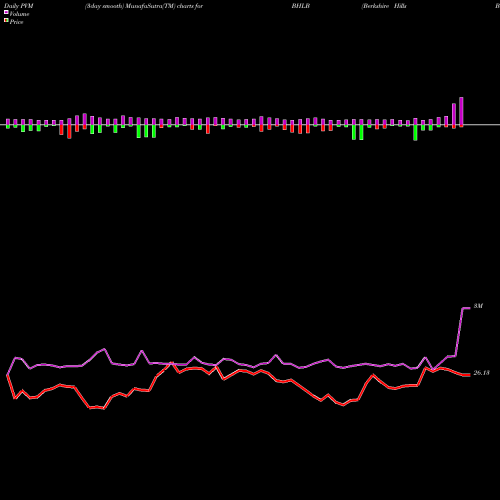Click the BHLB ticker symbol text
The width and height of the screenshot is (500, 500).
301,6
